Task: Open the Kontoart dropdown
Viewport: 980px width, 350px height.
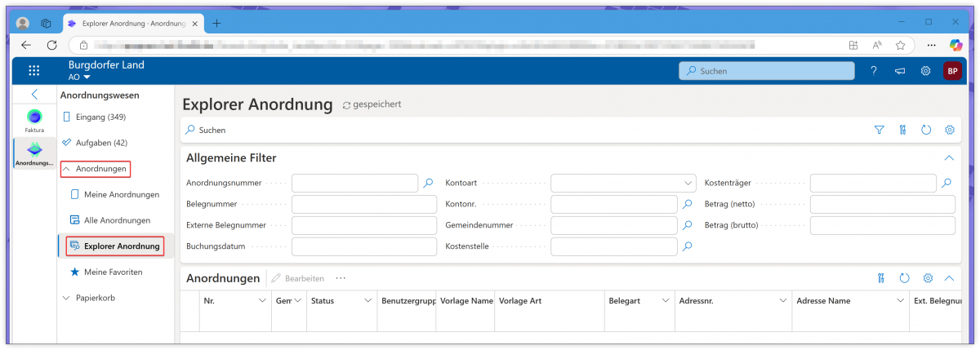Action: coord(624,183)
